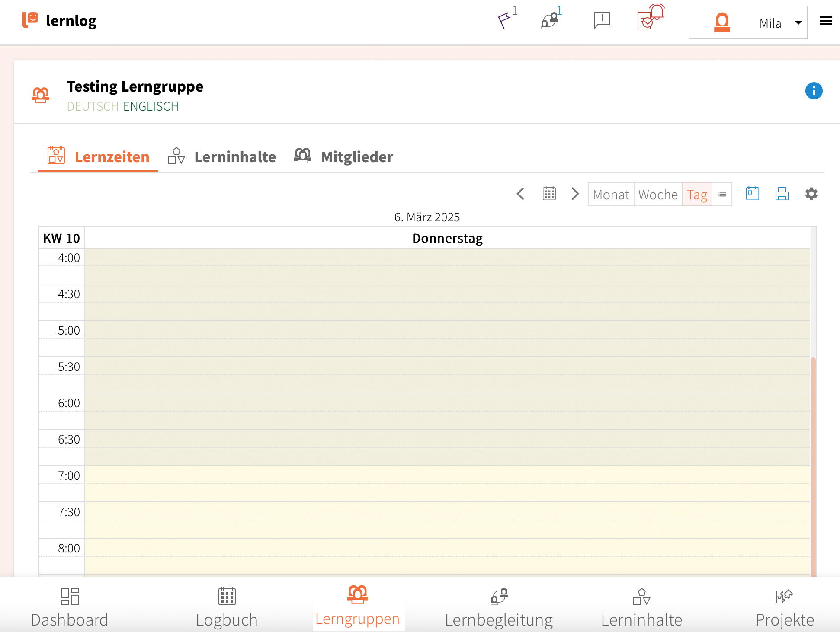Open the hamburger menu

coord(826,21)
